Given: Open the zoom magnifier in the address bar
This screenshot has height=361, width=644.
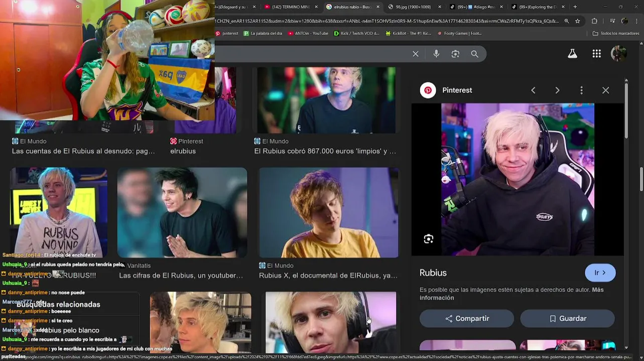Looking at the screenshot, I should point(567,21).
